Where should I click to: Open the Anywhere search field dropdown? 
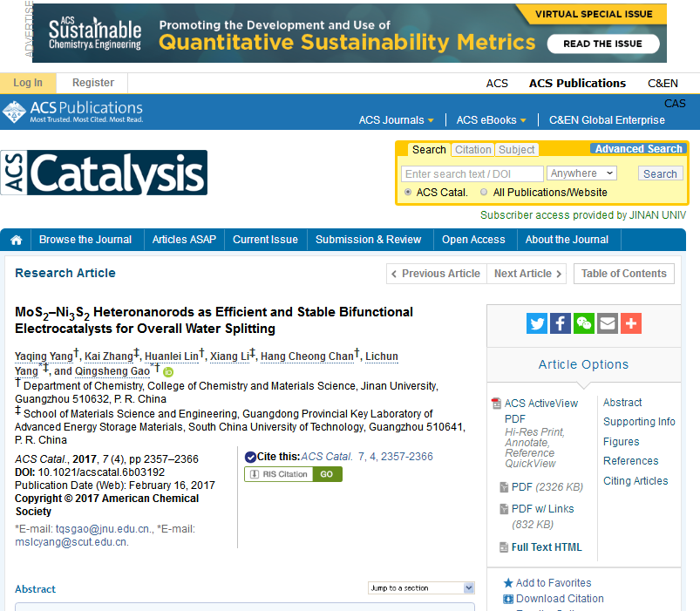click(581, 173)
